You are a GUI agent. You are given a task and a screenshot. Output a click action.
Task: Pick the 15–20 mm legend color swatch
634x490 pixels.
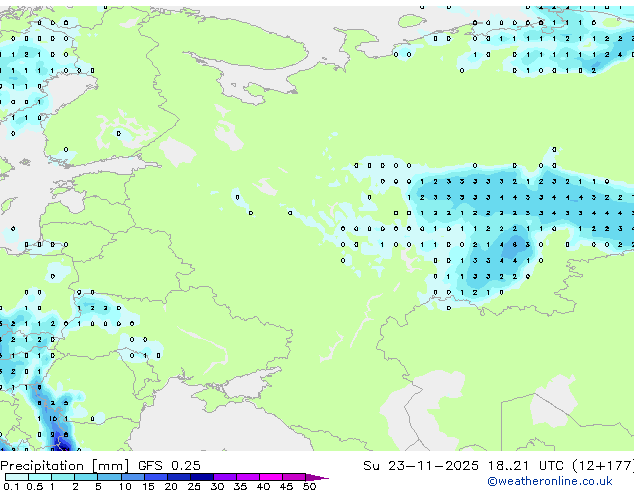156,477
